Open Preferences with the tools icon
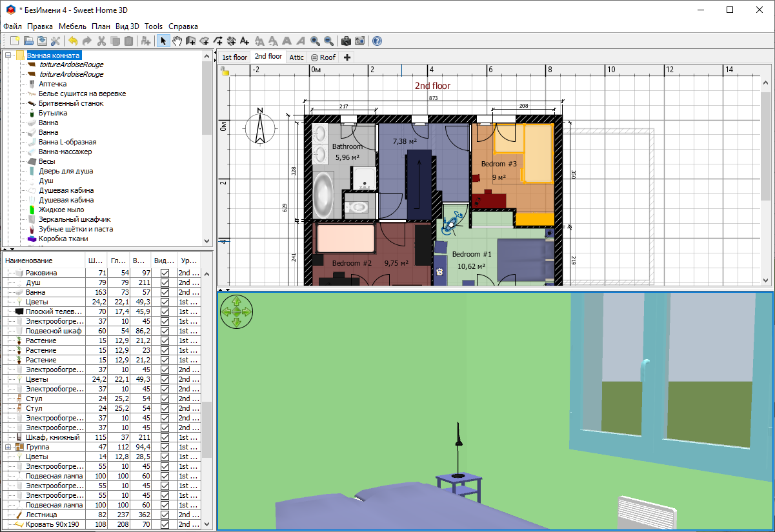This screenshot has height=532, width=775. [x=56, y=41]
